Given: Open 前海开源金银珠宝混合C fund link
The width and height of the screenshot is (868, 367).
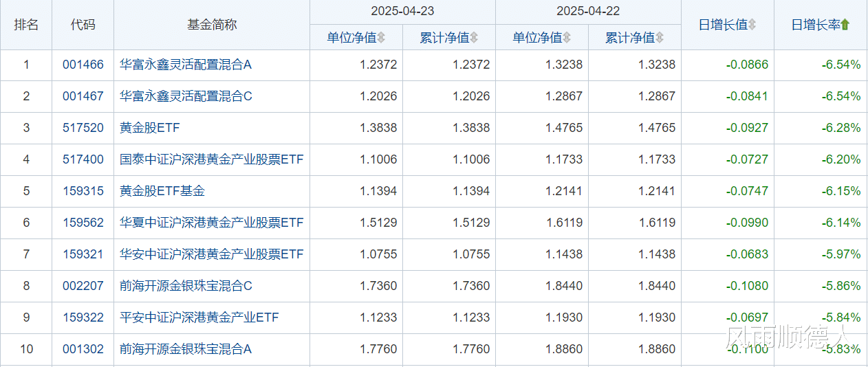Looking at the screenshot, I should 186,286.
